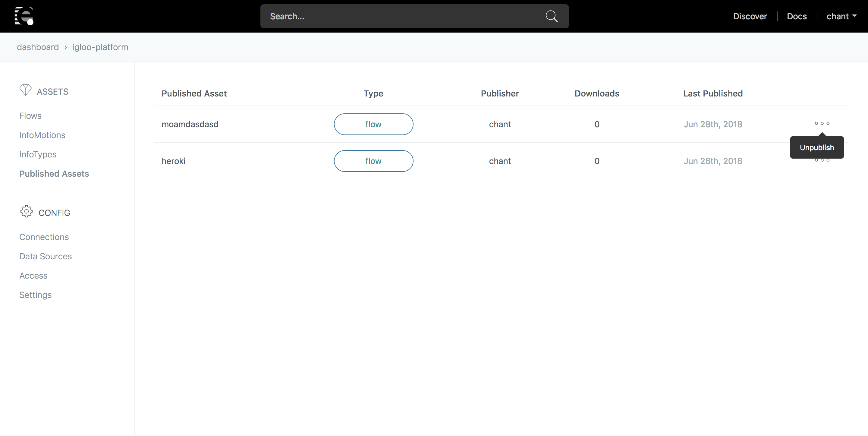Screen dimensions: 868x436
Task: Click Unpublish in the popup
Action: (x=817, y=148)
